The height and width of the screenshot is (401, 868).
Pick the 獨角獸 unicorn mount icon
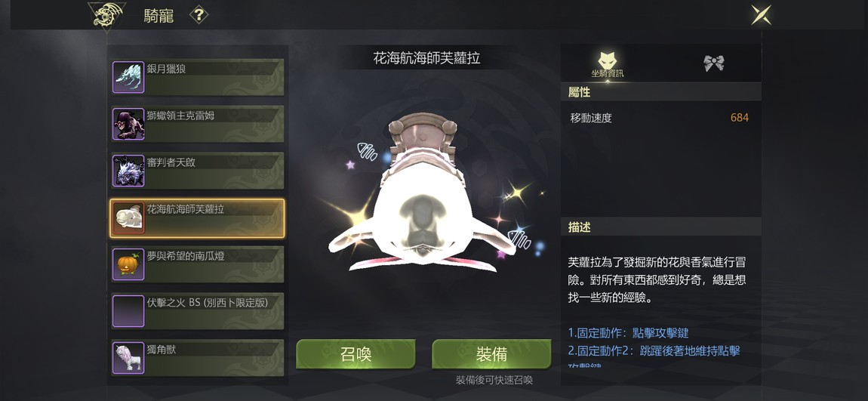point(128,358)
